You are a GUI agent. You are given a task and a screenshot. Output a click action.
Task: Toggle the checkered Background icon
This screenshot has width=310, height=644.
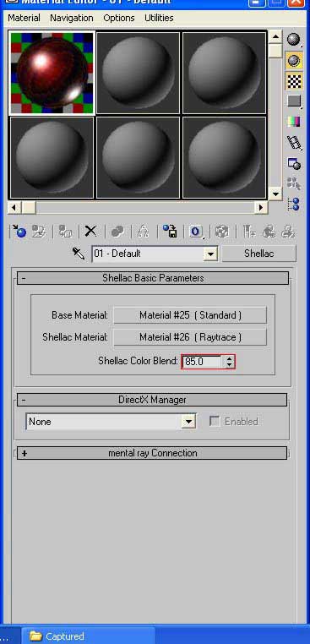[x=294, y=82]
